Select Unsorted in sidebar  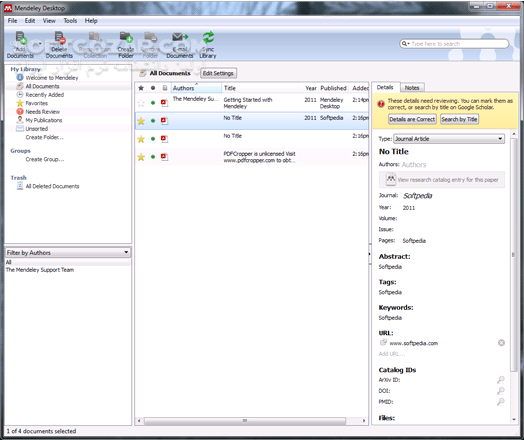click(x=36, y=129)
